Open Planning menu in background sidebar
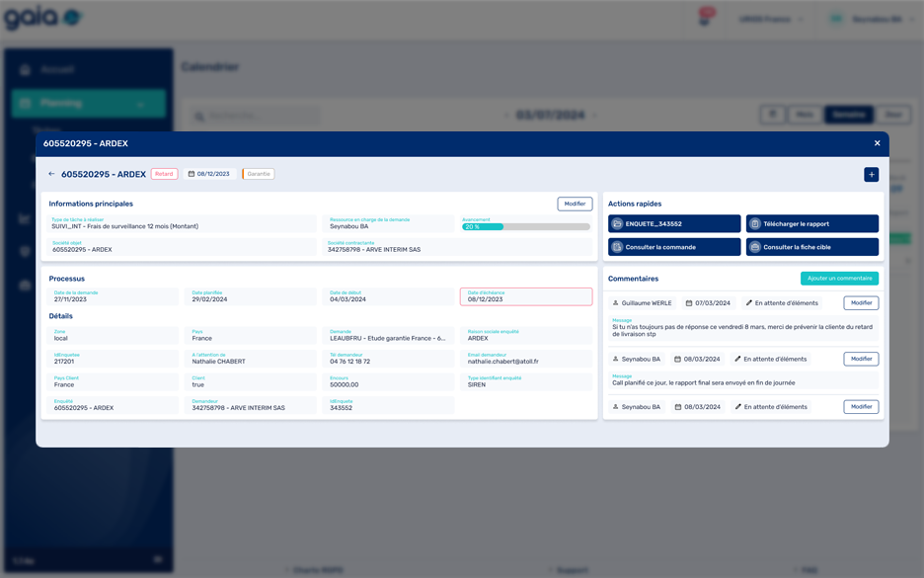The height and width of the screenshot is (578, 924). point(89,103)
